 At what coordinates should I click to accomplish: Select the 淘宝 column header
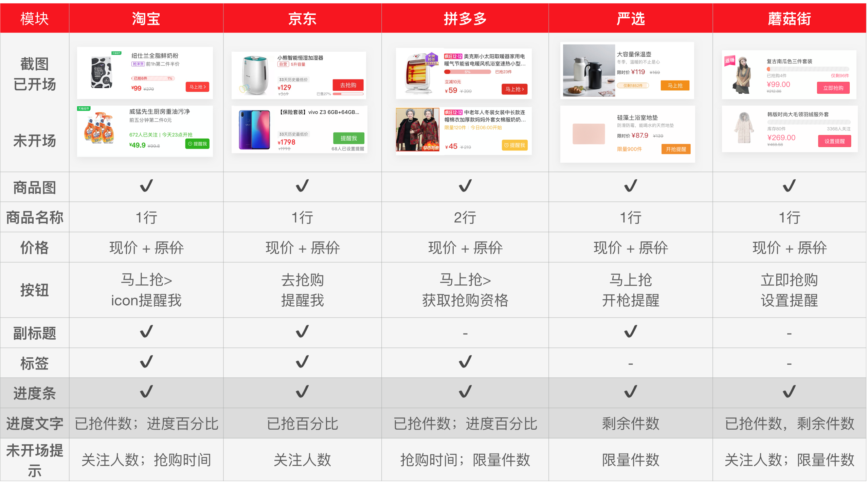tap(146, 18)
